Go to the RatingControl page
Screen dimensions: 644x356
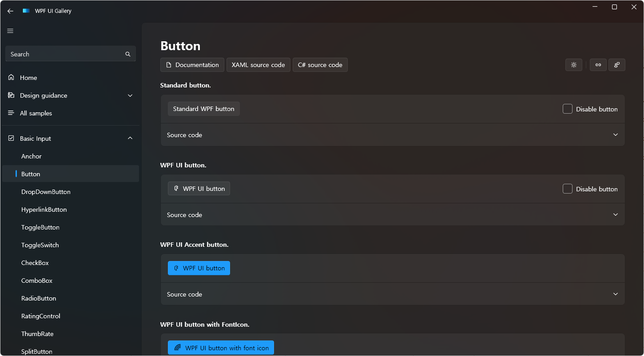pos(71,316)
